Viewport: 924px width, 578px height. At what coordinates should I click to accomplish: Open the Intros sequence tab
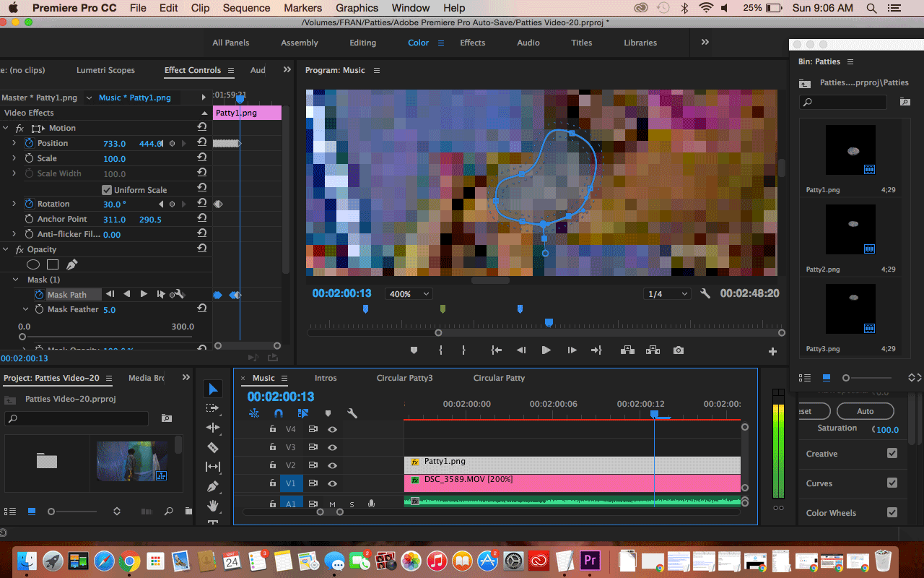pyautogui.click(x=326, y=378)
